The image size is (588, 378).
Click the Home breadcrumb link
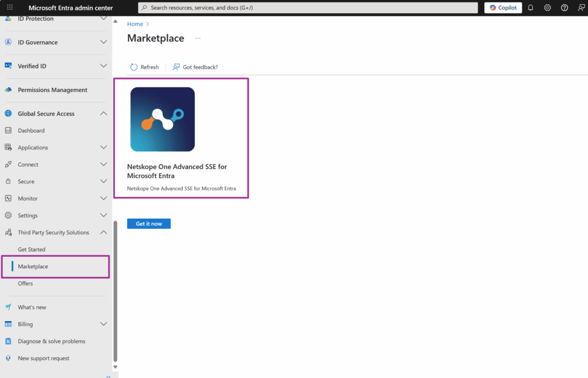tap(135, 24)
